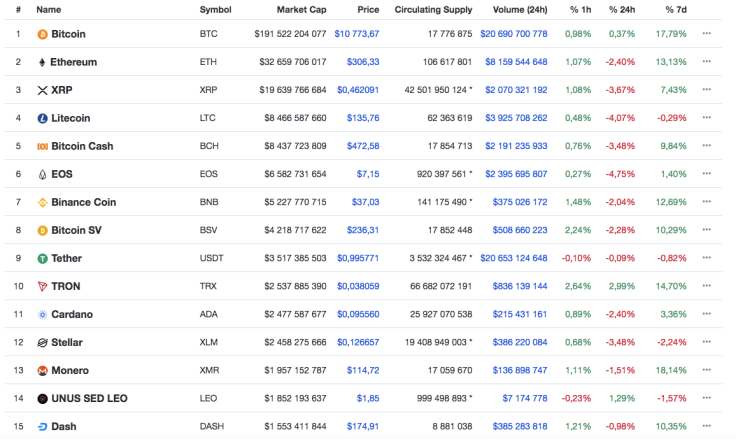Image resolution: width=736 pixels, height=439 pixels.
Task: Select Stellar market cap $2 458 275 666
Action: tap(295, 342)
